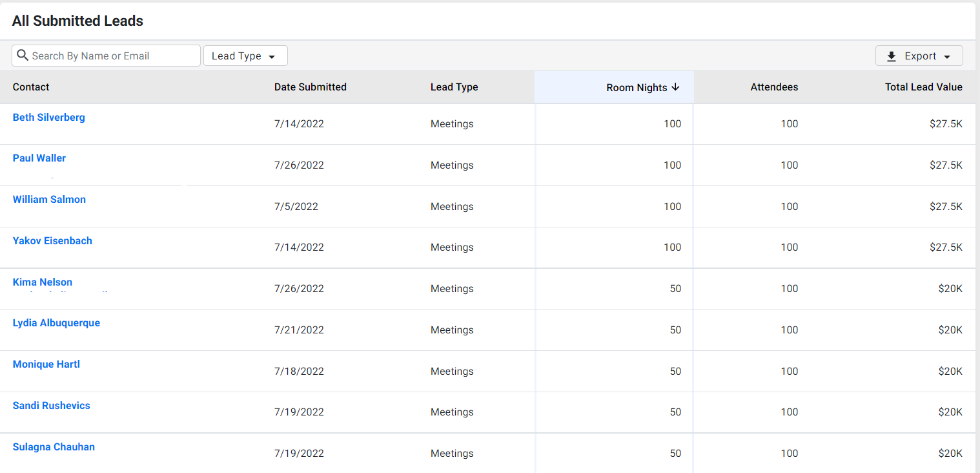Screen dimensions: 980x473
Task: Sort by the Room Nights column header
Action: point(637,87)
